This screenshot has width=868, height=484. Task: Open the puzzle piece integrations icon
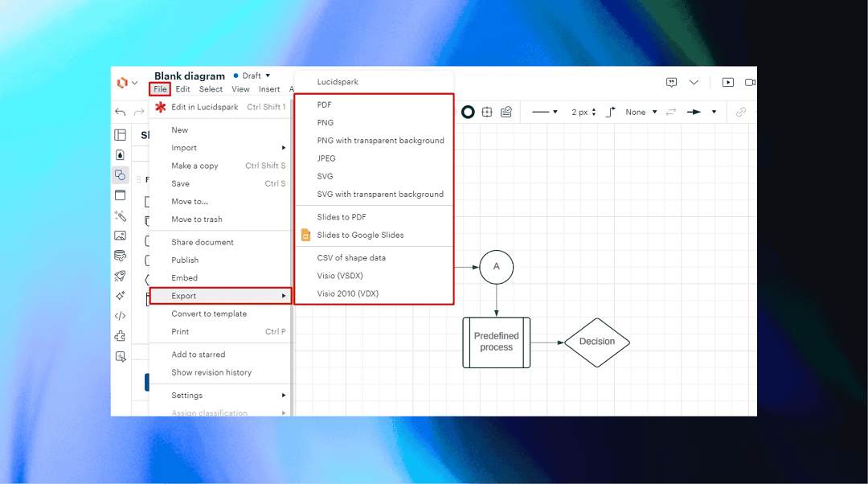tap(120, 336)
